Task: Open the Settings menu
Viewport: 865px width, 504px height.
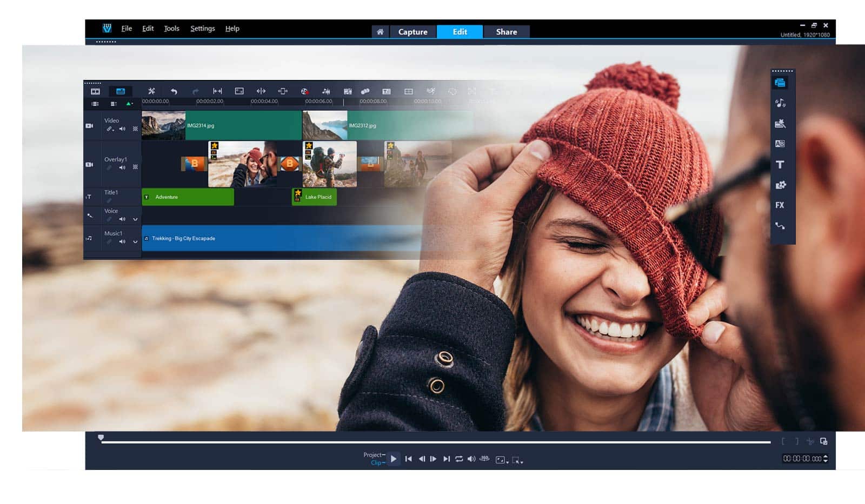Action: pos(202,29)
